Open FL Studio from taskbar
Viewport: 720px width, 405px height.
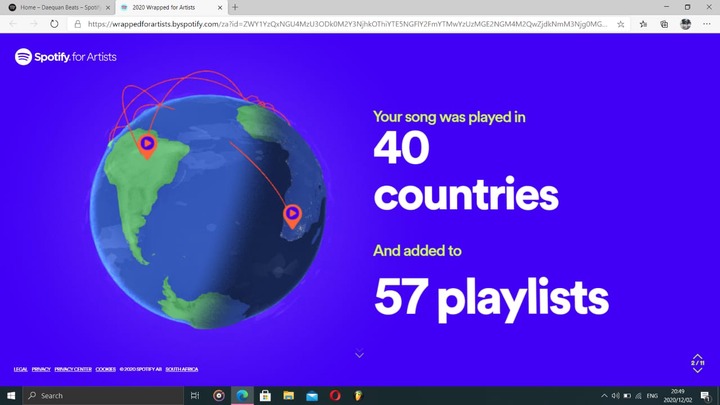[358, 395]
